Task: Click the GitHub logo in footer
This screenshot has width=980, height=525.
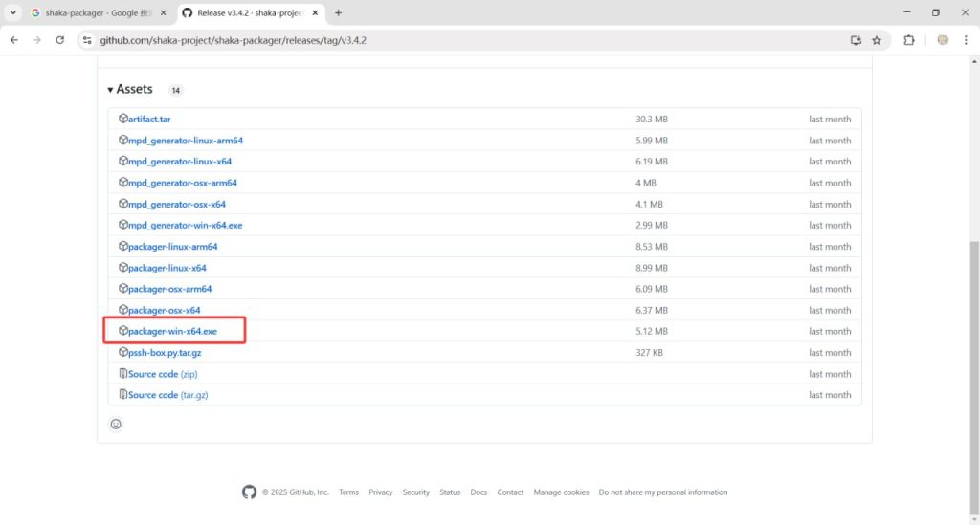Action: click(x=250, y=492)
